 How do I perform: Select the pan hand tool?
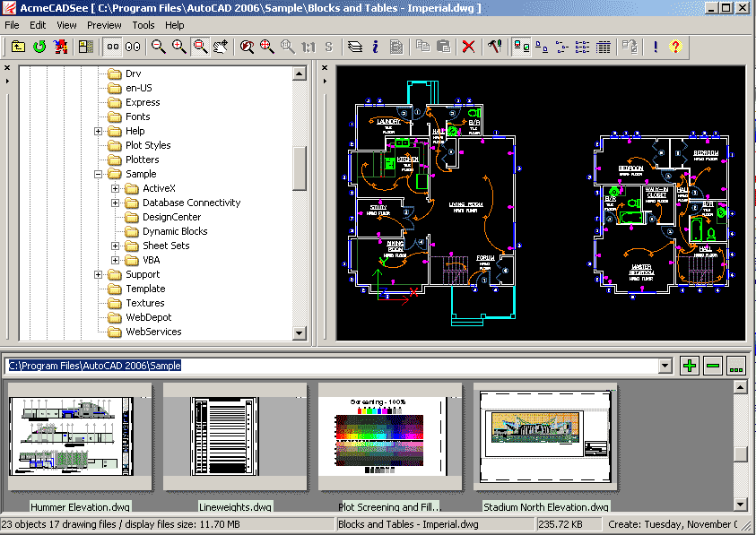pyautogui.click(x=221, y=47)
